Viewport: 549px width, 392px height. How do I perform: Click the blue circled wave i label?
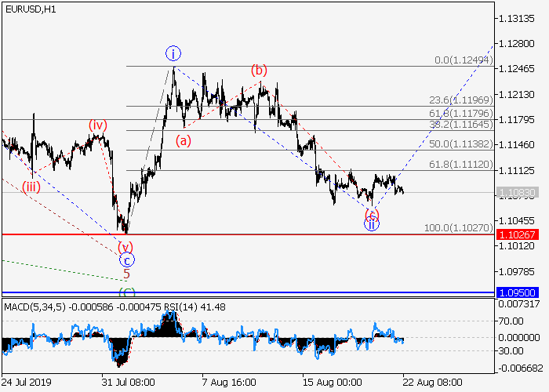click(173, 53)
